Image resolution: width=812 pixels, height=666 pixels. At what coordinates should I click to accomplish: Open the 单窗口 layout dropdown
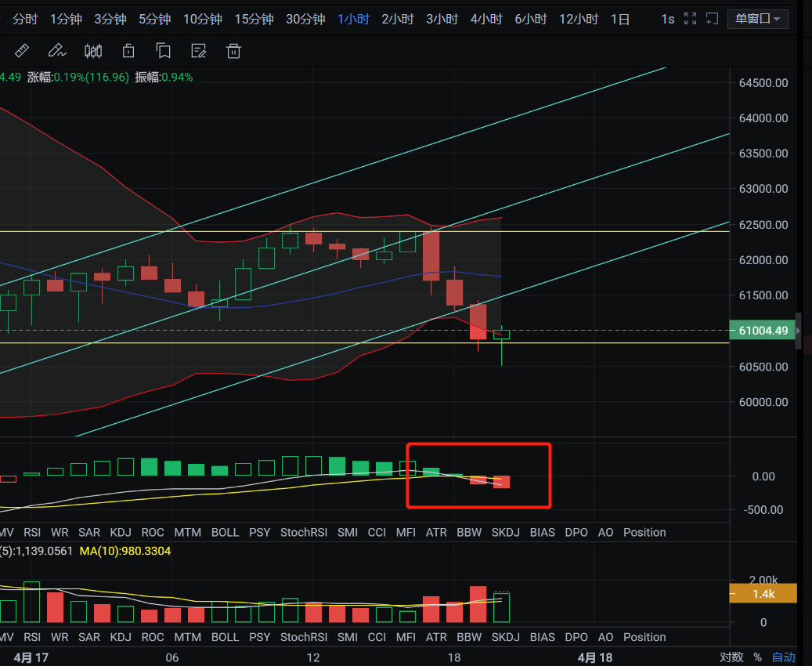(758, 19)
